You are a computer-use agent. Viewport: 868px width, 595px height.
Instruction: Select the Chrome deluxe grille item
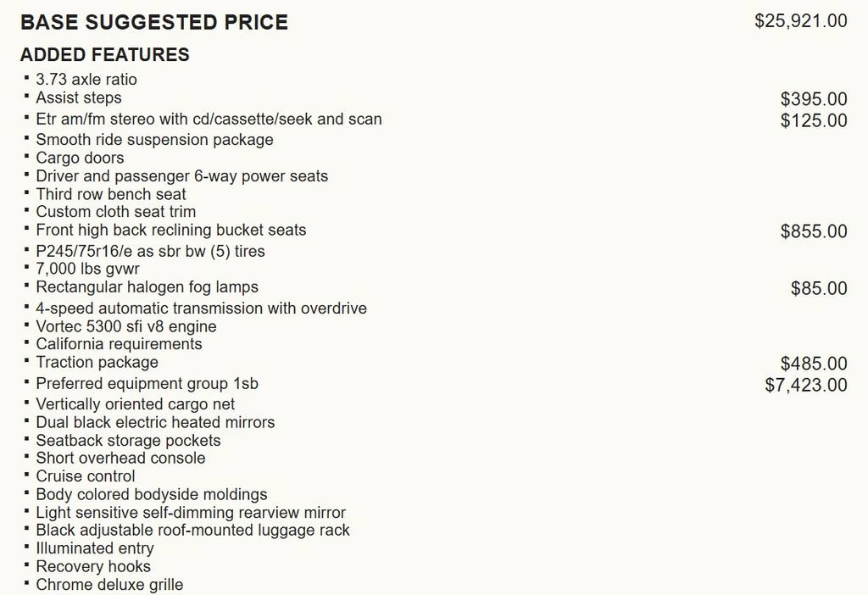[x=109, y=585]
